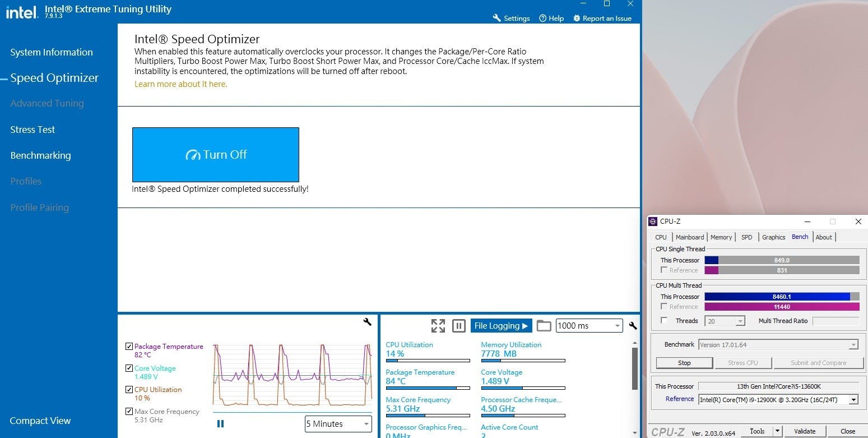Go to System Information in sidebar

pos(52,52)
